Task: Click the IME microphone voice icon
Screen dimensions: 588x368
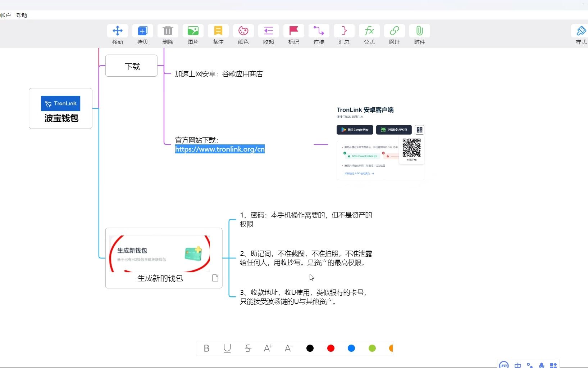Action: click(x=542, y=365)
